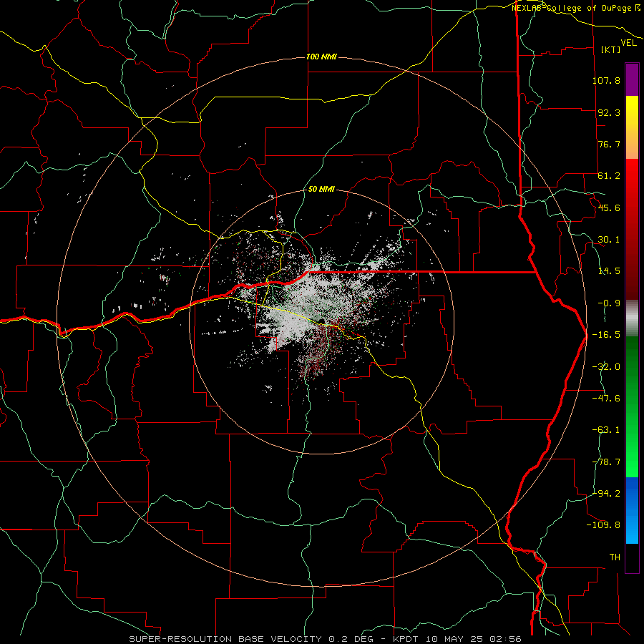Click the yellow-orange band of the color bar
The image size is (644, 644).
point(632,127)
